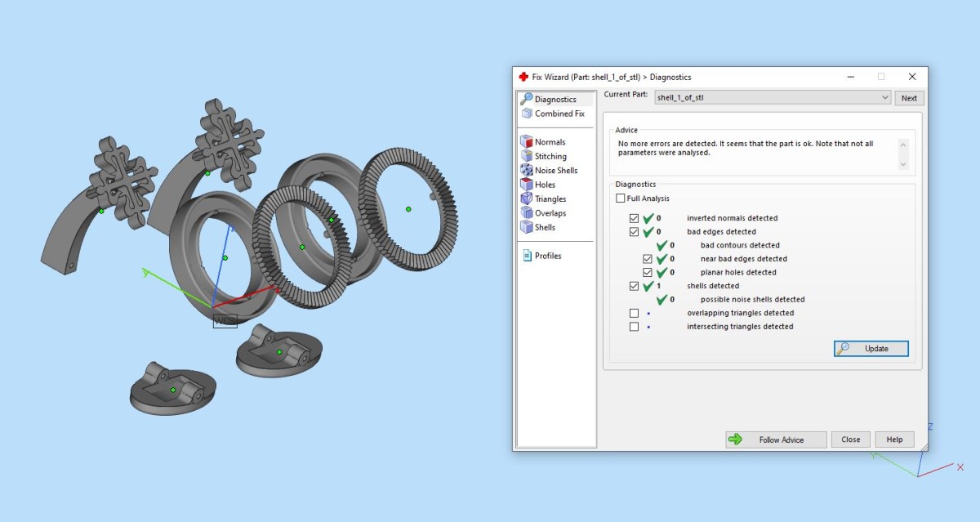Open the Normals fixing page
Viewport: 980px width, 522px height.
(550, 142)
